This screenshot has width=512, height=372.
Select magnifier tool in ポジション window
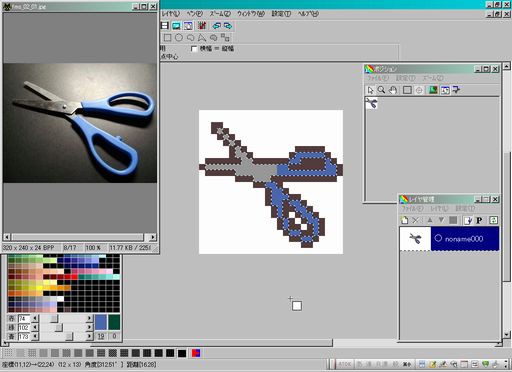click(382, 90)
